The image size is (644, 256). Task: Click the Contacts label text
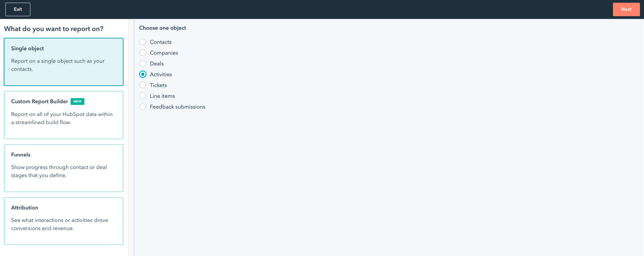click(161, 42)
